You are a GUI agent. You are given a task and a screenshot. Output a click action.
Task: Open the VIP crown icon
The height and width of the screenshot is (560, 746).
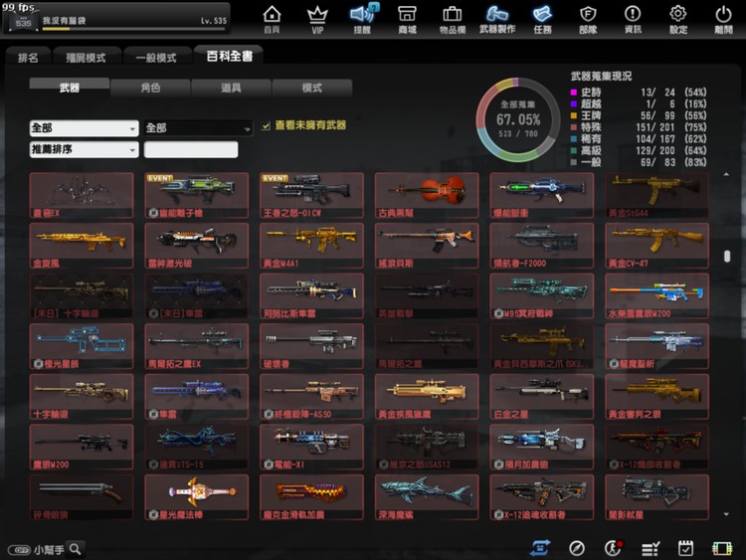point(317,18)
